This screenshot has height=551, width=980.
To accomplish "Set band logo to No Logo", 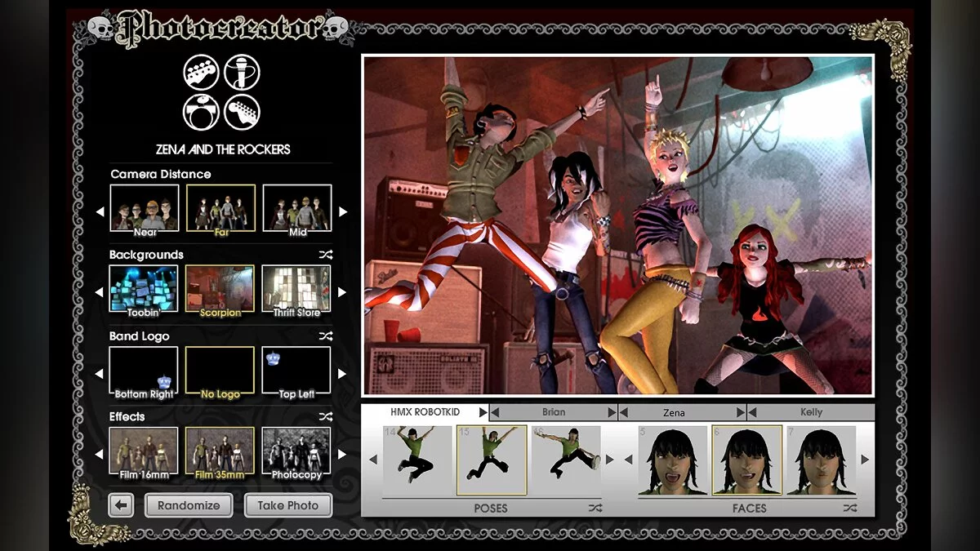I will (220, 371).
